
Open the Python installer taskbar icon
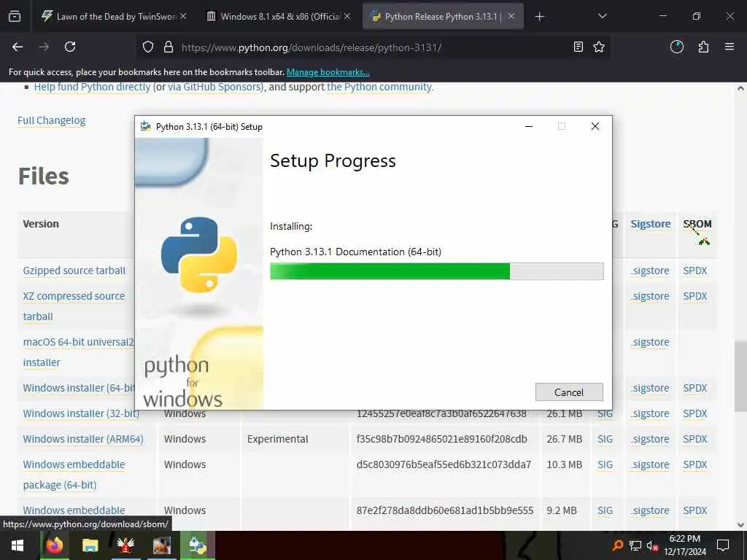click(x=197, y=545)
